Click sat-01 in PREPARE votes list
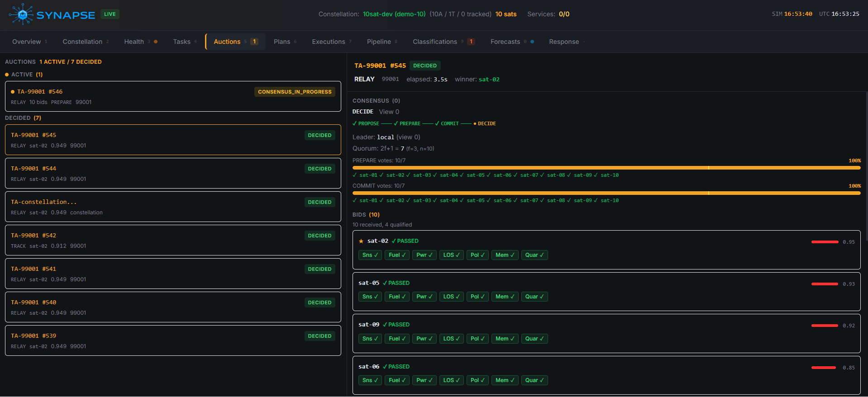The image size is (868, 397). tap(365, 175)
